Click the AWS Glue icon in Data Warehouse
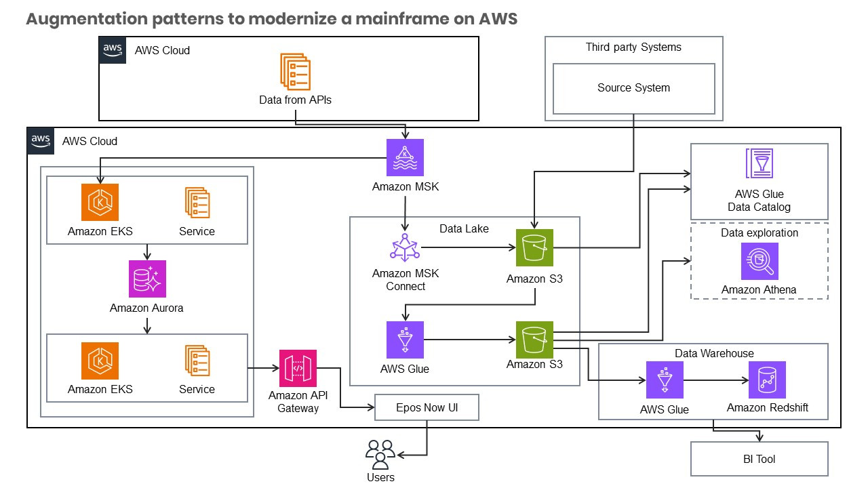The image size is (868, 488). 663,380
